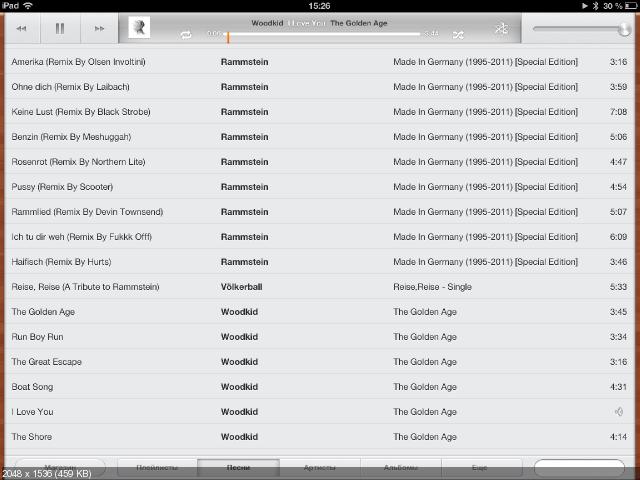This screenshot has height=480, width=640.
Task: Click the volume slider knob
Action: tap(624, 29)
